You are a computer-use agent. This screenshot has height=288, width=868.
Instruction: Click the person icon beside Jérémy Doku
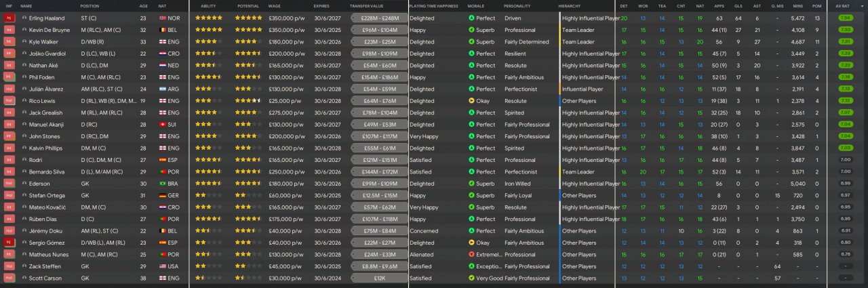24,231
